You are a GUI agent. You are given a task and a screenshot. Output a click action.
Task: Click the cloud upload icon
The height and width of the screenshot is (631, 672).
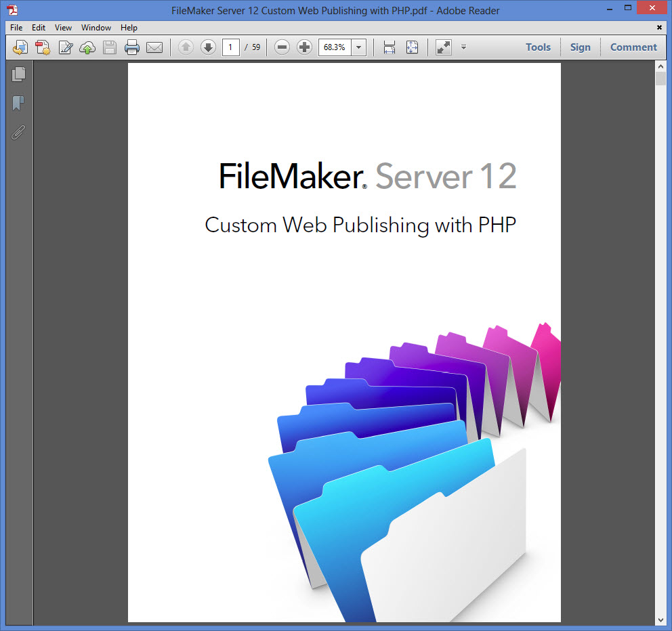click(87, 47)
